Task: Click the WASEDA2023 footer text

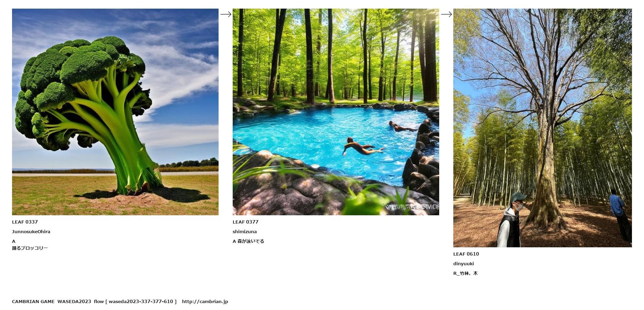Action: (x=74, y=301)
